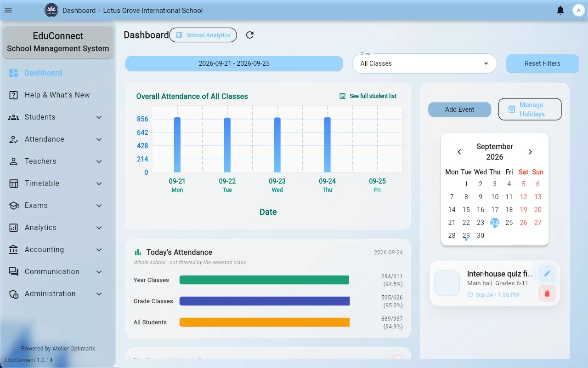Click the Help & What's New question icon

tap(14, 95)
